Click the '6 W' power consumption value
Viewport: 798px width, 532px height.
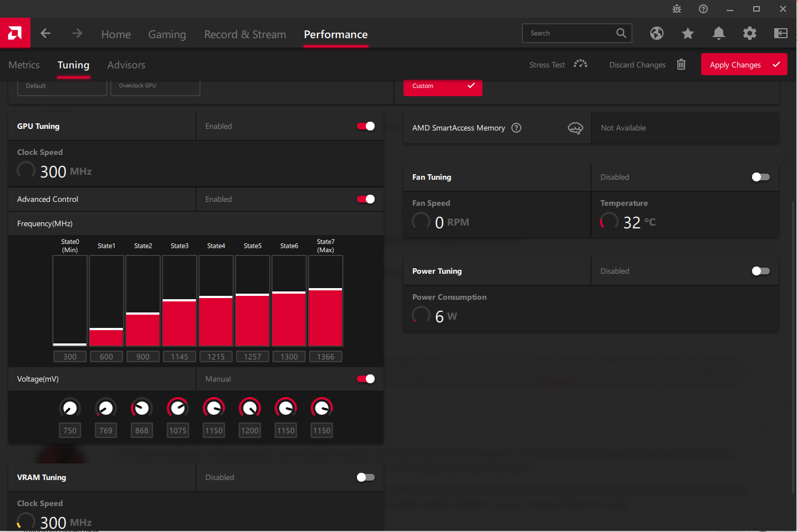[446, 316]
